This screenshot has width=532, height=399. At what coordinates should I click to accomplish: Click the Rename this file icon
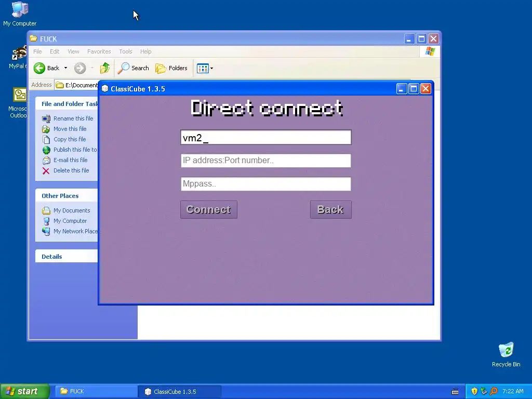pos(46,119)
